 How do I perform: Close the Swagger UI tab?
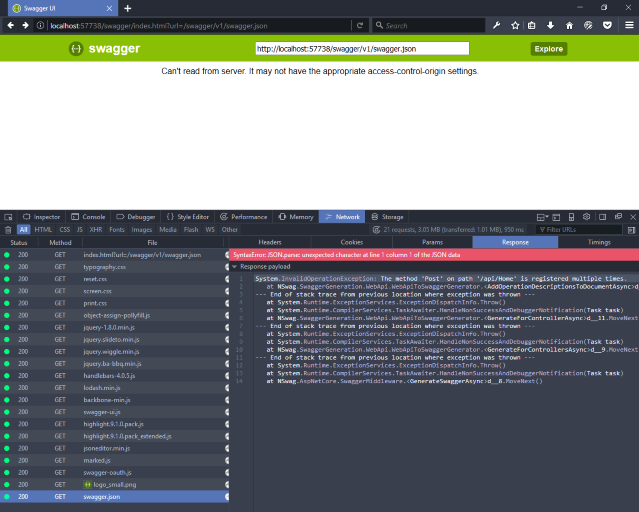tap(109, 8)
